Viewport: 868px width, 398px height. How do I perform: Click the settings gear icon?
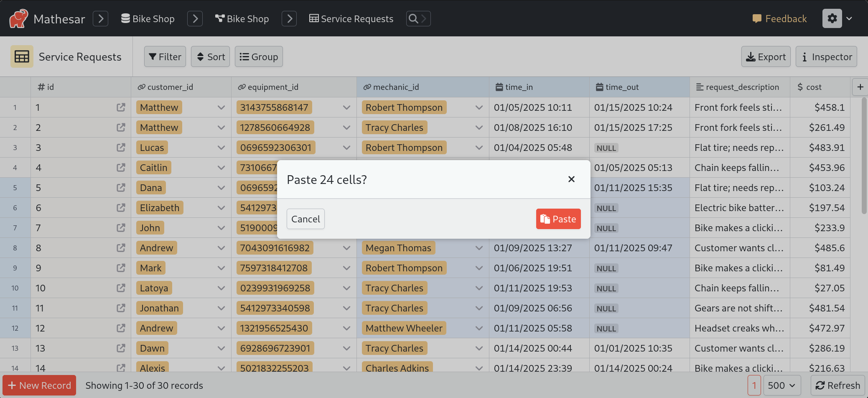[832, 18]
